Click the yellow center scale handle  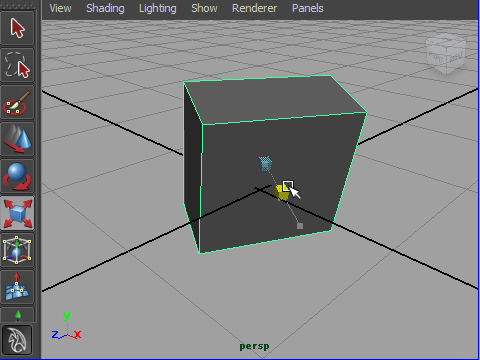[x=281, y=193]
